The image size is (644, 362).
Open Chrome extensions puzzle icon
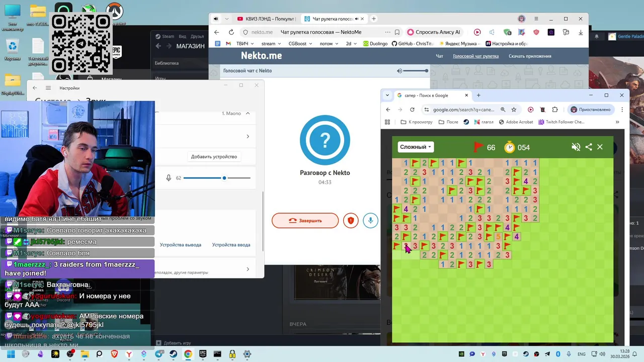(x=555, y=110)
